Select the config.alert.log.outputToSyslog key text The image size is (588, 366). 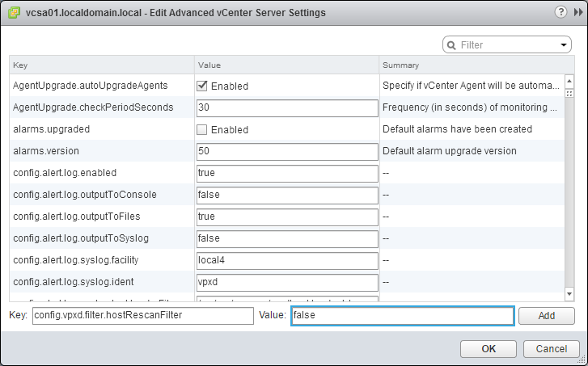coord(81,238)
